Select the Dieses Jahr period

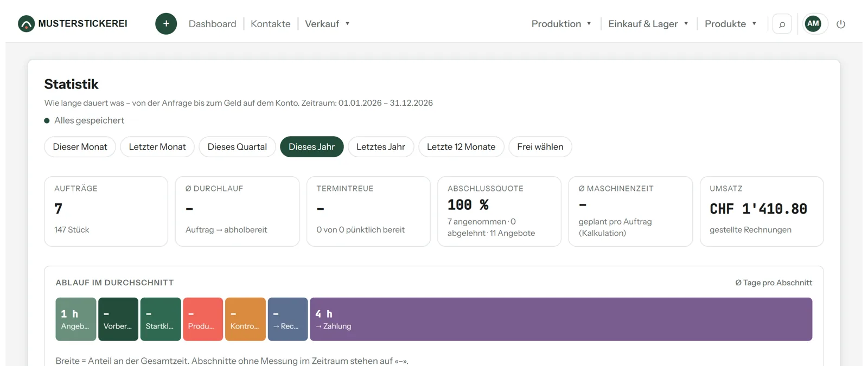point(312,147)
